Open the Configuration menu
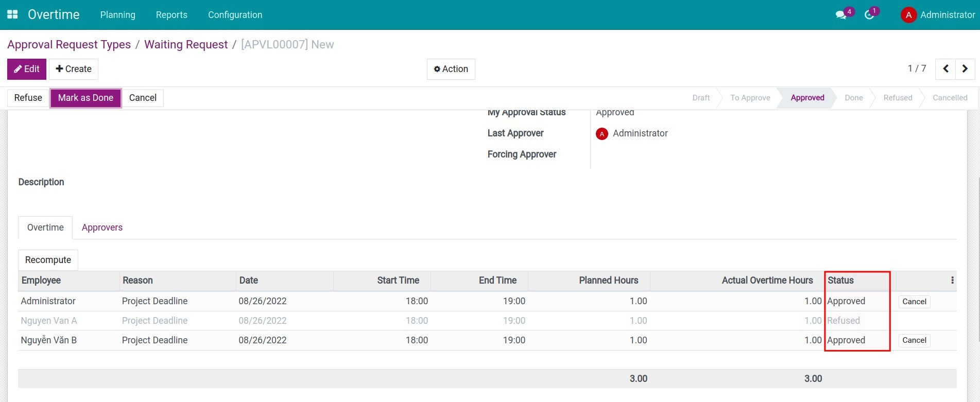The height and width of the screenshot is (402, 980). click(x=235, y=15)
